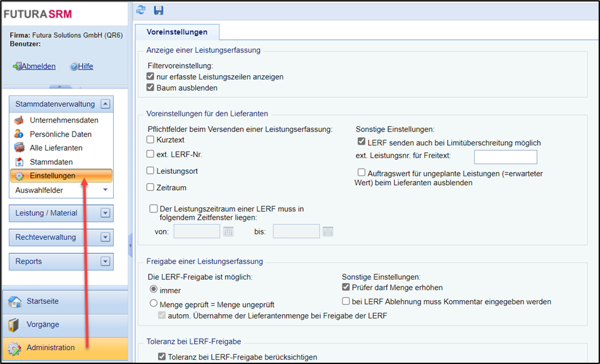Enable the Kurztext mandatory field checkbox
Image resolution: width=600 pixels, height=364 pixels.
coord(150,139)
